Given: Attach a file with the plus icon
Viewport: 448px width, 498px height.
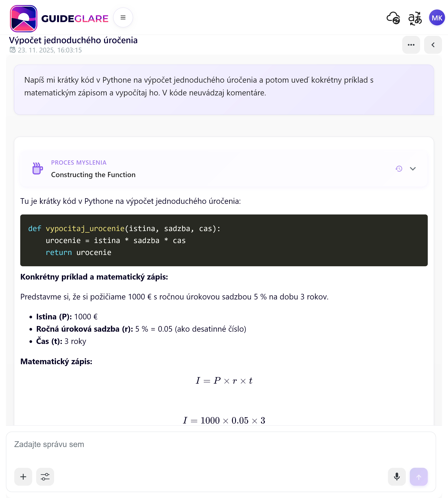Looking at the screenshot, I should click(x=23, y=477).
